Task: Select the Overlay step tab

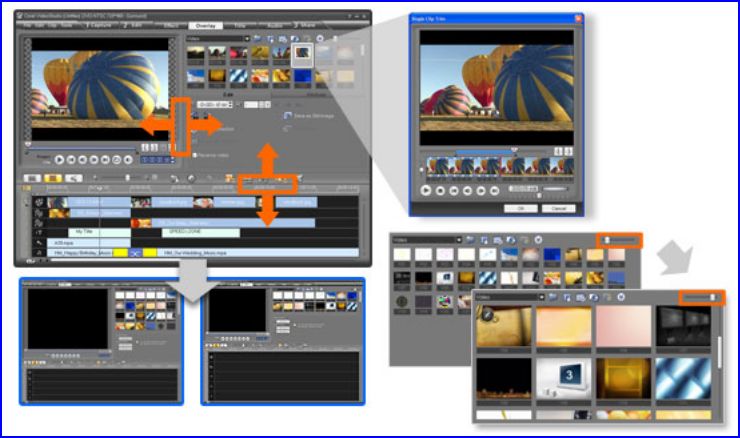Action: pyautogui.click(x=205, y=25)
